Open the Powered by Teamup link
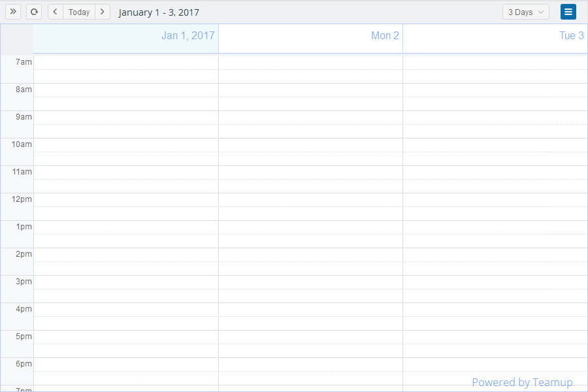 click(x=521, y=382)
